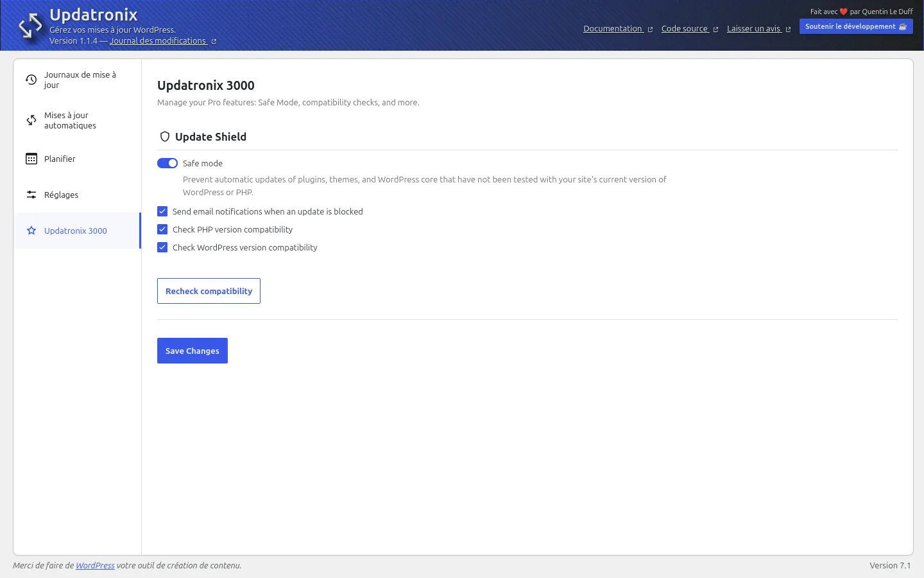Go to the Réglages tab

pos(77,195)
